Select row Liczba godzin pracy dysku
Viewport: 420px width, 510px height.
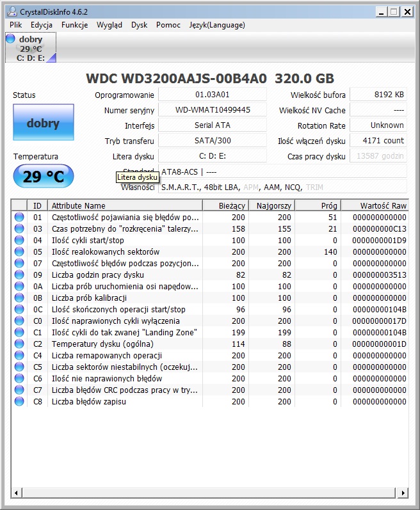pyautogui.click(x=210, y=275)
